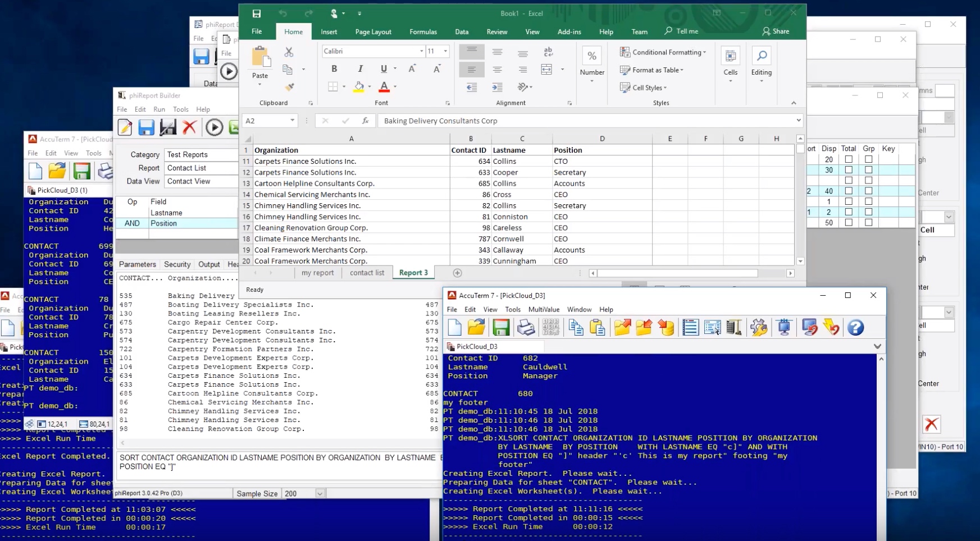Image resolution: width=980 pixels, height=541 pixels.
Task: Open the Calibri font name dropdown
Action: pyautogui.click(x=421, y=51)
